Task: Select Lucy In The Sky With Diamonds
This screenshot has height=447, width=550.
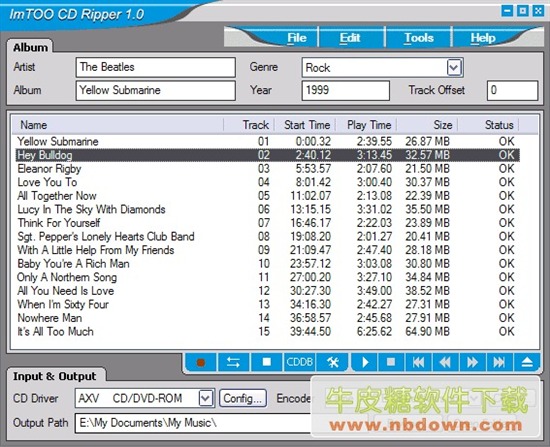Action: coord(268,209)
